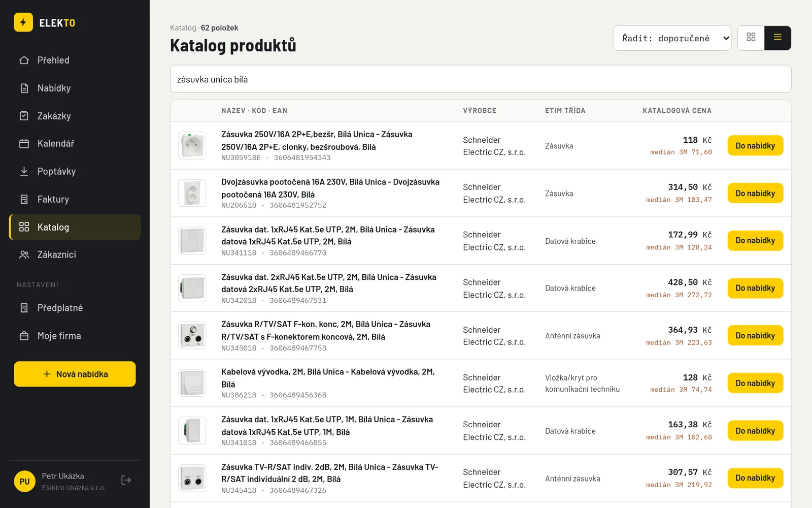Click the Katalog breadcrumb text
812x508 pixels.
(x=183, y=28)
